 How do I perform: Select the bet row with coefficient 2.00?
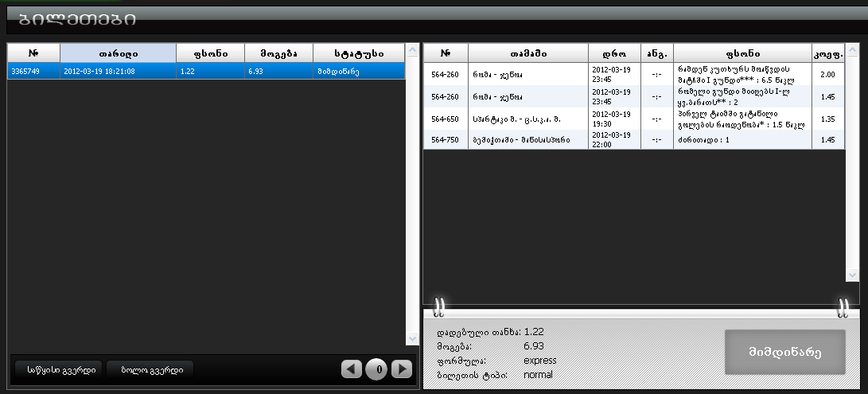coord(634,74)
